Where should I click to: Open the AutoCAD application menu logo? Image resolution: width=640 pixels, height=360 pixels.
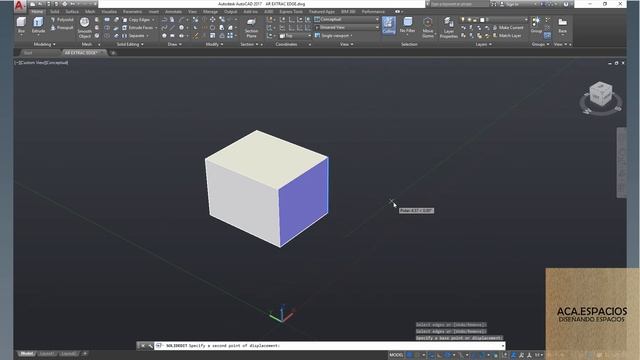click(19, 5)
